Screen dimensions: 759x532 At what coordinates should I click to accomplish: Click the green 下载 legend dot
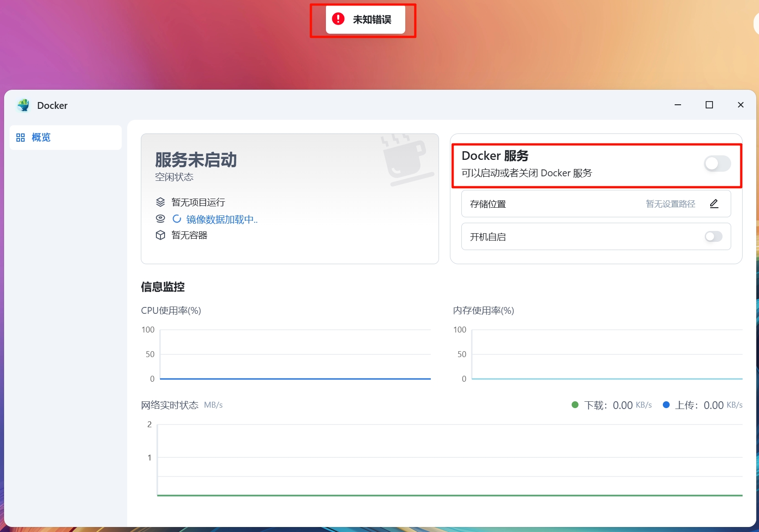point(575,405)
